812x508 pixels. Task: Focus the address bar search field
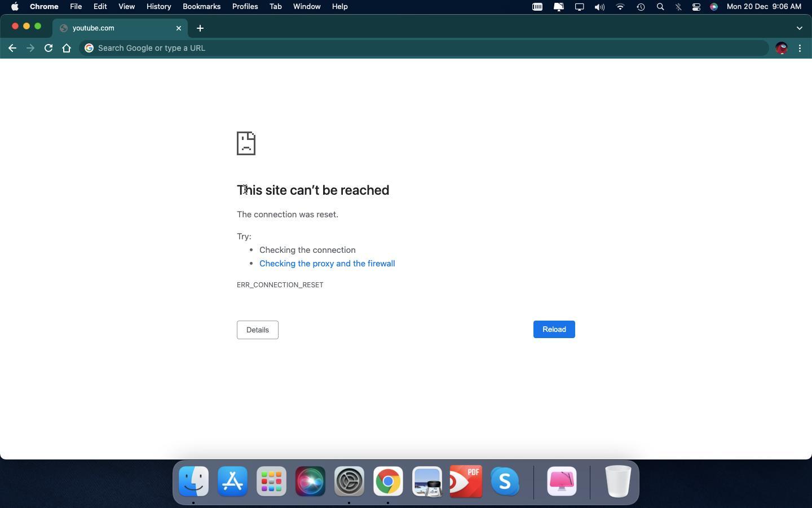tap(424, 48)
